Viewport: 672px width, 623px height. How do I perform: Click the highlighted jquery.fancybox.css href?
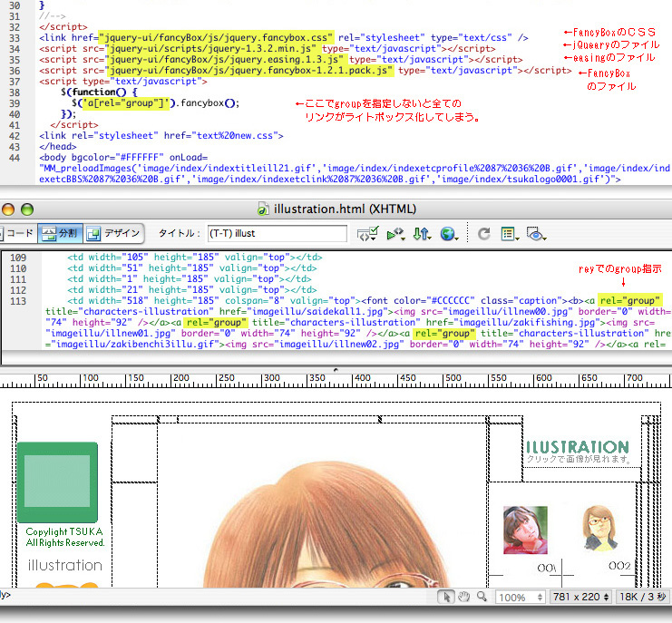216,37
